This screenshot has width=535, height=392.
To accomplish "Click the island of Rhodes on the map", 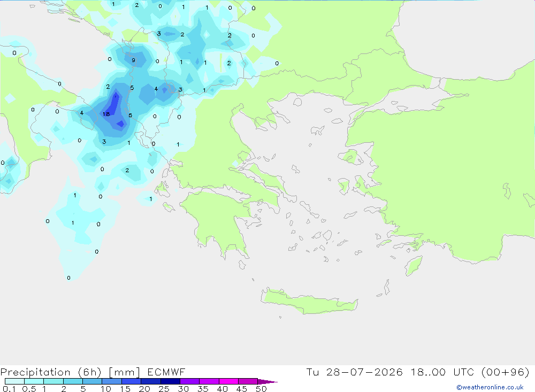I will coord(414,265).
